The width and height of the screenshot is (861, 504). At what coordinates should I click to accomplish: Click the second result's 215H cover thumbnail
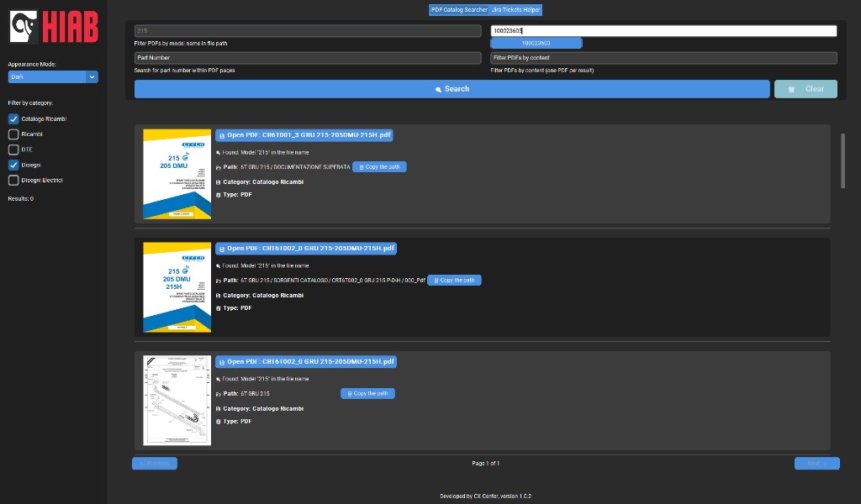tap(177, 287)
